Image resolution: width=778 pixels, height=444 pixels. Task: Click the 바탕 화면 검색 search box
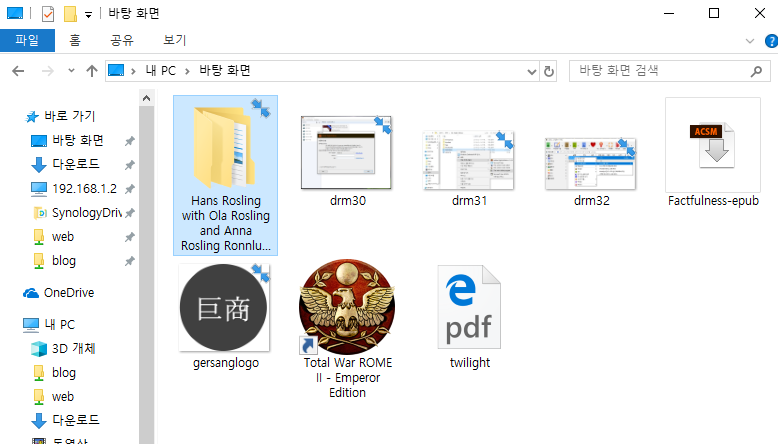tap(660, 71)
